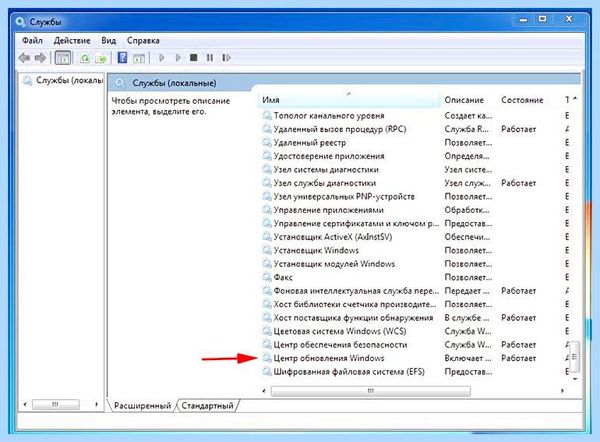Image resolution: width=600 pixels, height=442 pixels.
Task: Click the Restart service toolbar icon
Action: (226, 58)
